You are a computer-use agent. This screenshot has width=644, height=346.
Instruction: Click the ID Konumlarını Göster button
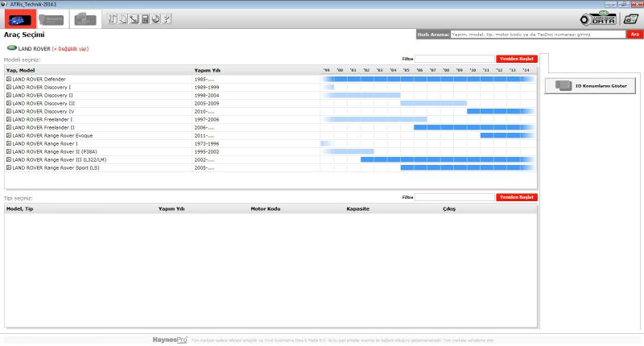(x=591, y=85)
